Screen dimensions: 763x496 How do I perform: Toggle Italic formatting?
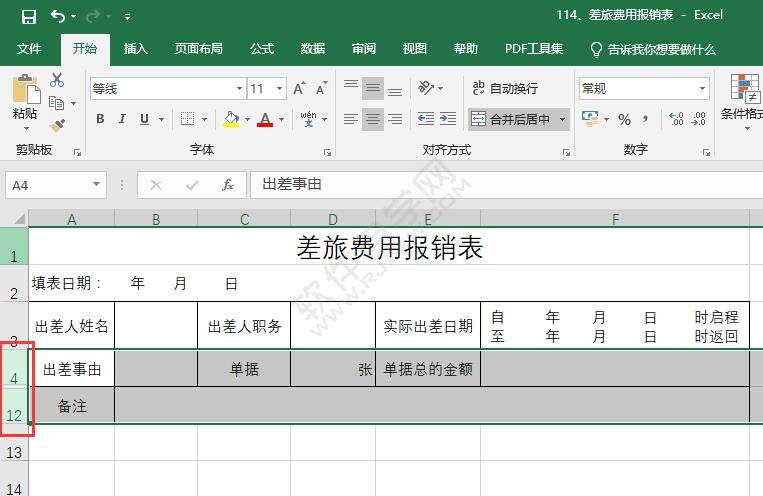[x=122, y=119]
